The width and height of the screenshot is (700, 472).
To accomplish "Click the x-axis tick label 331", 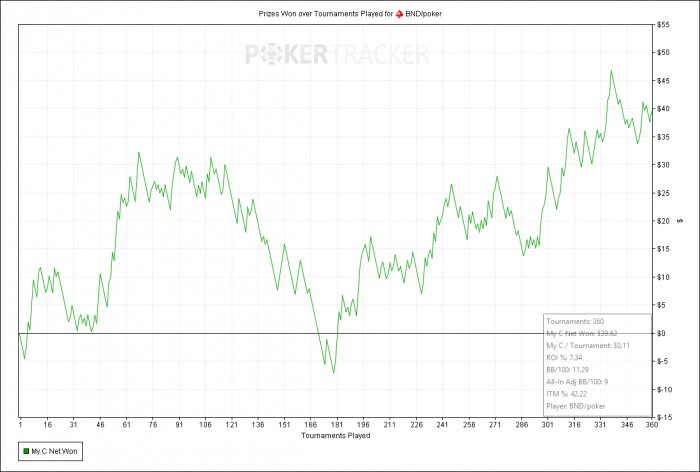I will coord(600,425).
